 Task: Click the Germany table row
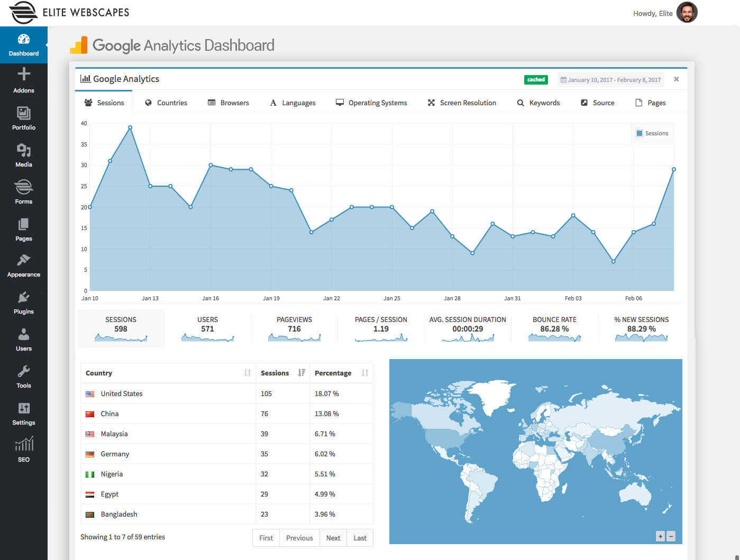[x=227, y=454]
